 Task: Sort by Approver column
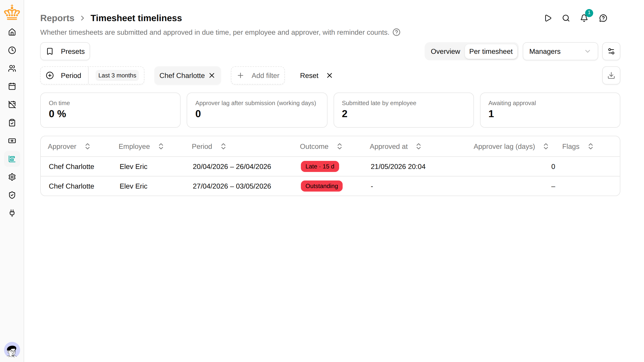tap(69, 146)
